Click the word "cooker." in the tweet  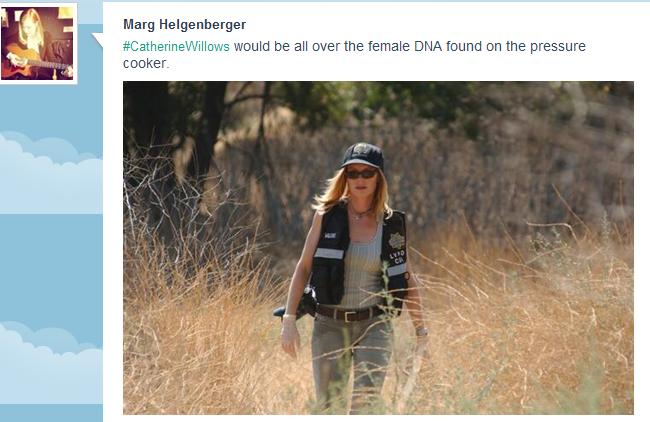point(146,63)
